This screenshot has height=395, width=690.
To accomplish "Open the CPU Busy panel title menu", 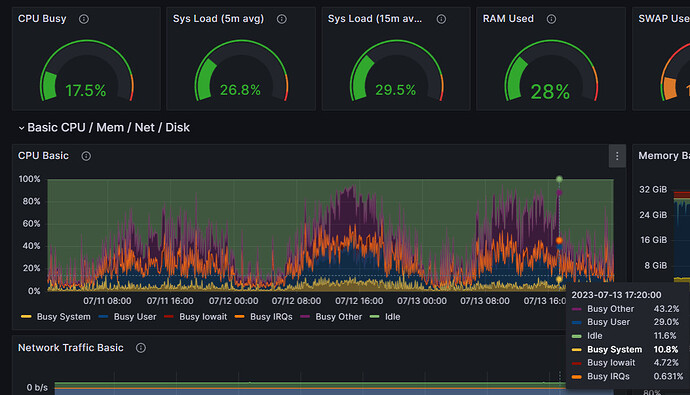I will pyautogui.click(x=42, y=18).
